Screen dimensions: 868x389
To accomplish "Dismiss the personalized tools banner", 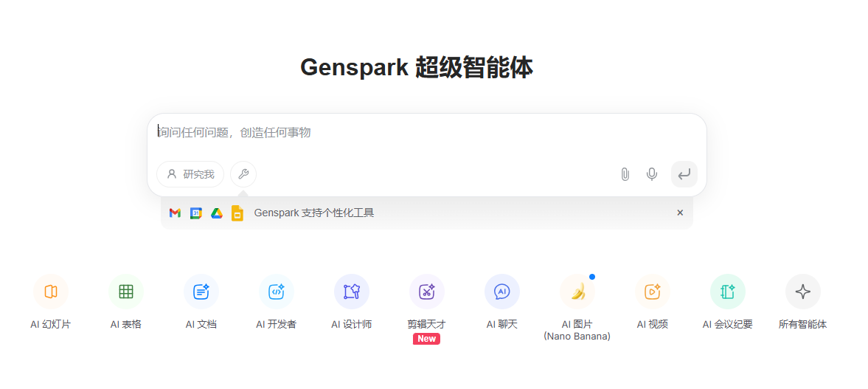I will pos(680,213).
